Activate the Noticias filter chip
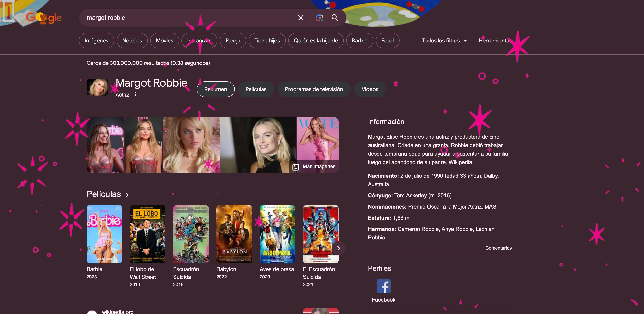This screenshot has width=644, height=314. pyautogui.click(x=132, y=41)
